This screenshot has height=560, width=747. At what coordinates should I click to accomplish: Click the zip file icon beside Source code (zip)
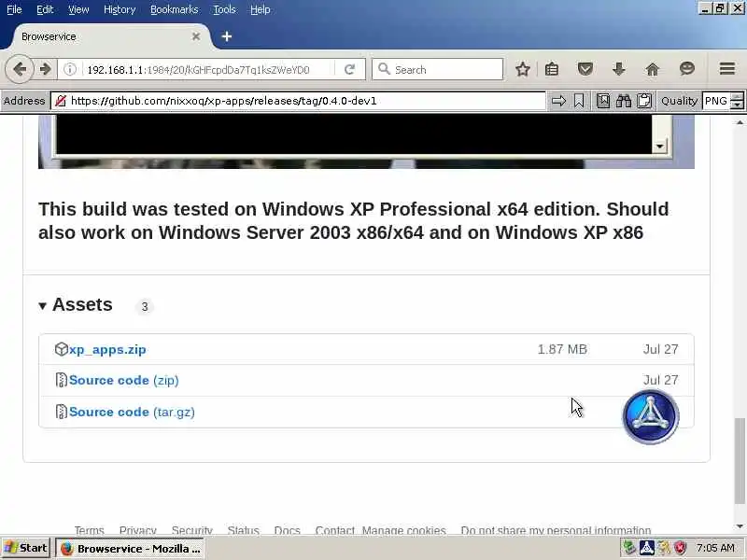pos(61,380)
